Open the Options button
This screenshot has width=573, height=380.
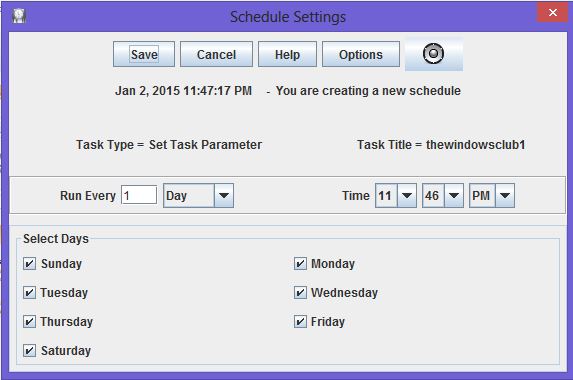click(x=361, y=54)
